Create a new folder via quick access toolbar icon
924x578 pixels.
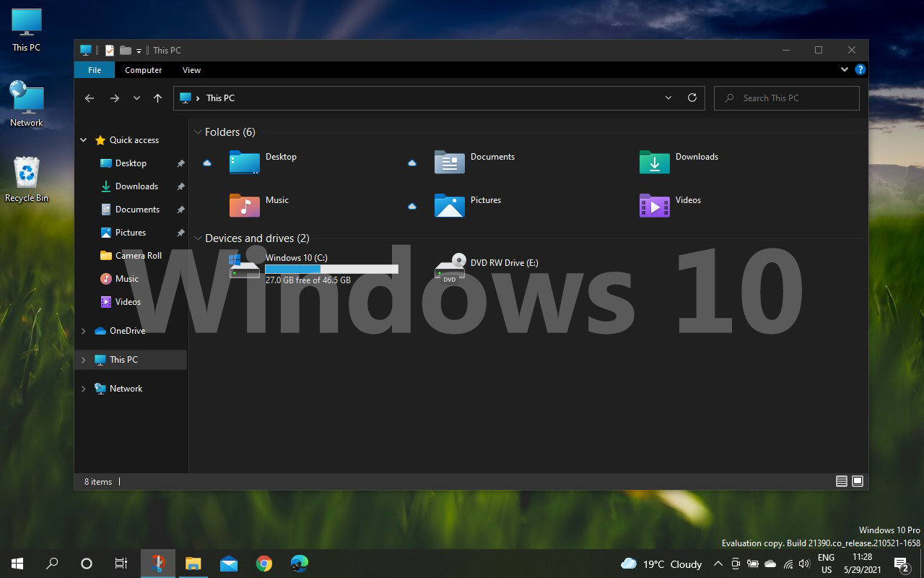[126, 50]
